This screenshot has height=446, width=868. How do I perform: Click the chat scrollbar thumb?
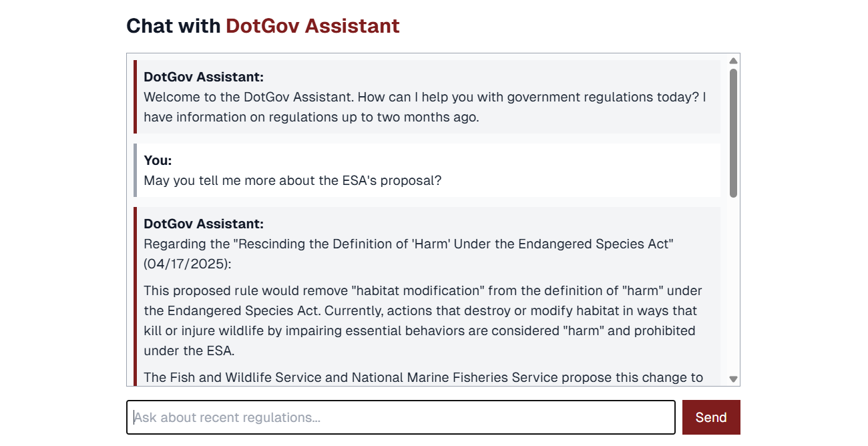(733, 134)
